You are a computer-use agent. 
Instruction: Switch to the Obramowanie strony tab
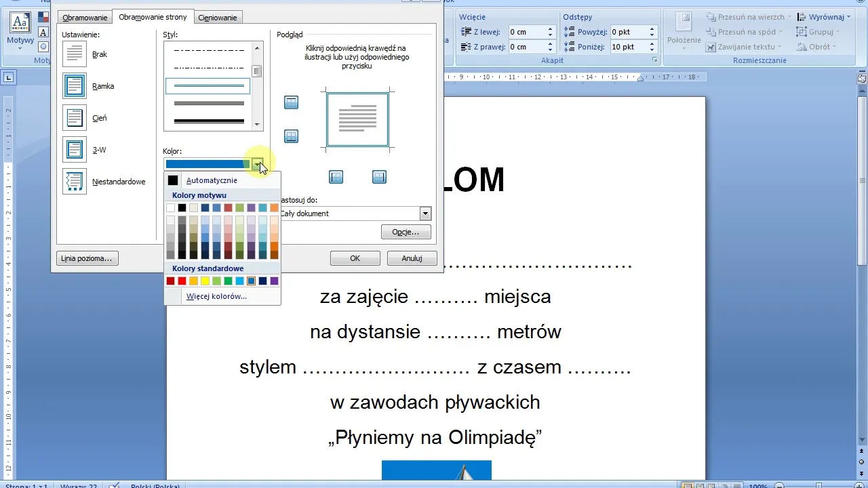pyautogui.click(x=153, y=17)
